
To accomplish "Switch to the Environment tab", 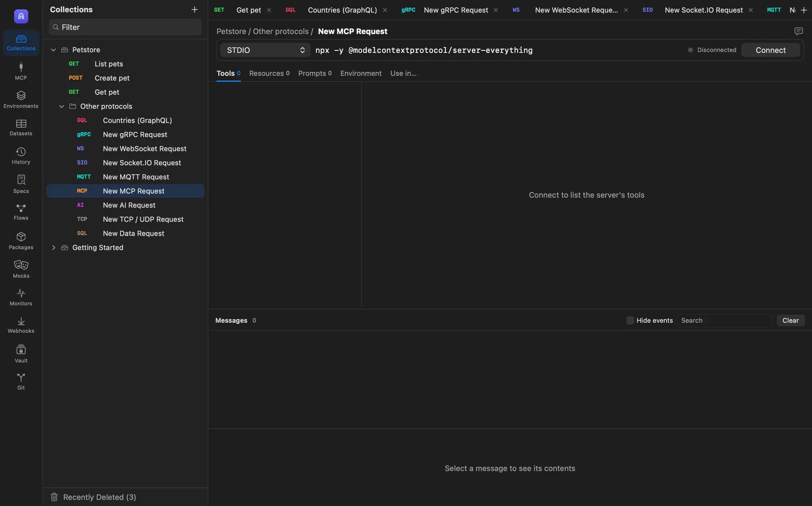I will tap(361, 73).
